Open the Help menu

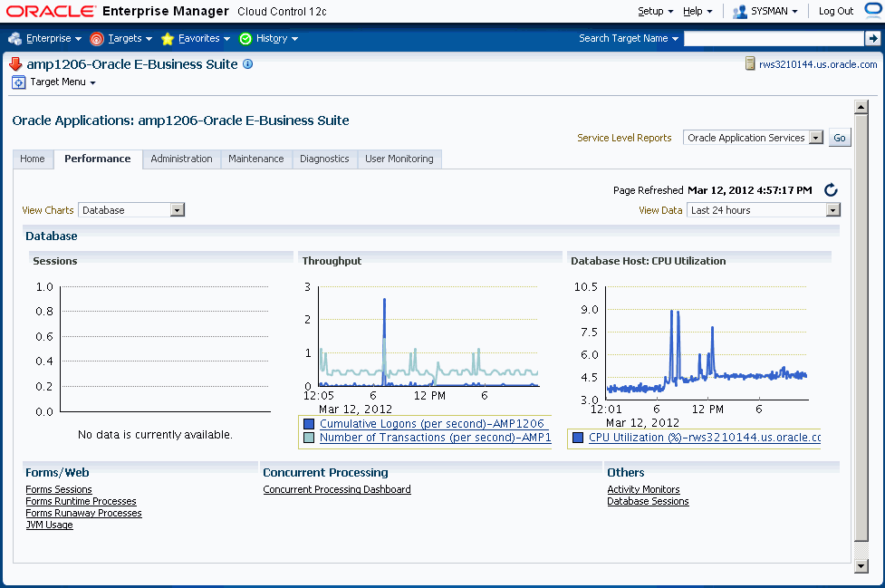click(x=697, y=11)
